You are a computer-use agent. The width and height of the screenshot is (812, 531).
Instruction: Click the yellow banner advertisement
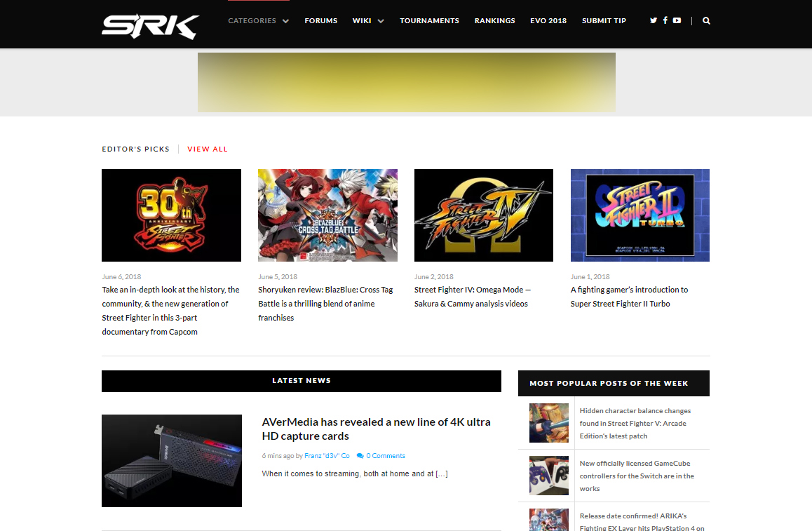407,82
